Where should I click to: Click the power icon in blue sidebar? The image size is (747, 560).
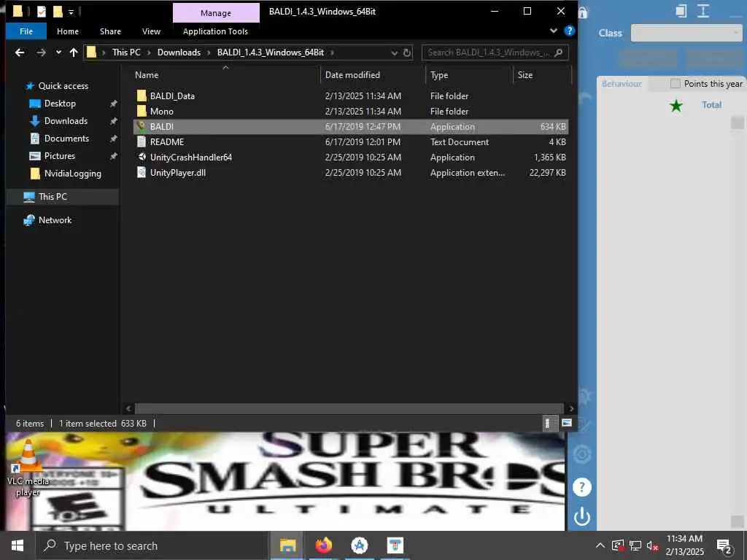click(581, 517)
